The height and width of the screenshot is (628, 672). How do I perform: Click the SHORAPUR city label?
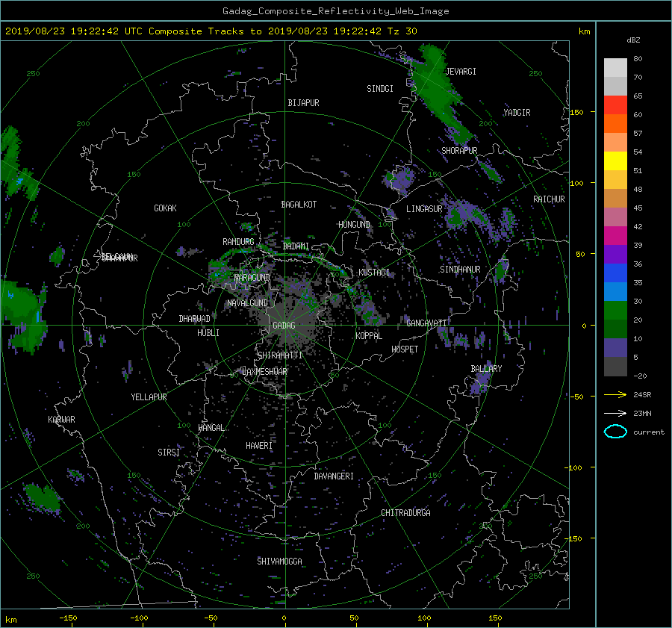(x=459, y=151)
